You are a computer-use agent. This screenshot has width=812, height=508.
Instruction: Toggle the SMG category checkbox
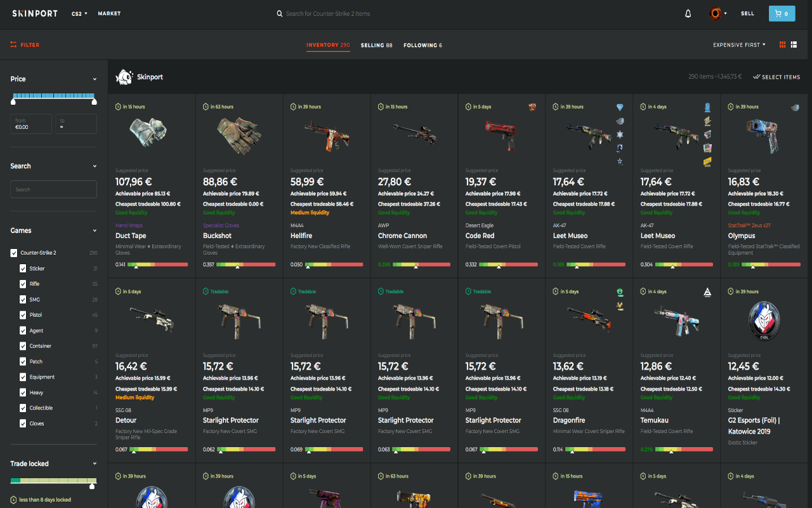click(23, 300)
